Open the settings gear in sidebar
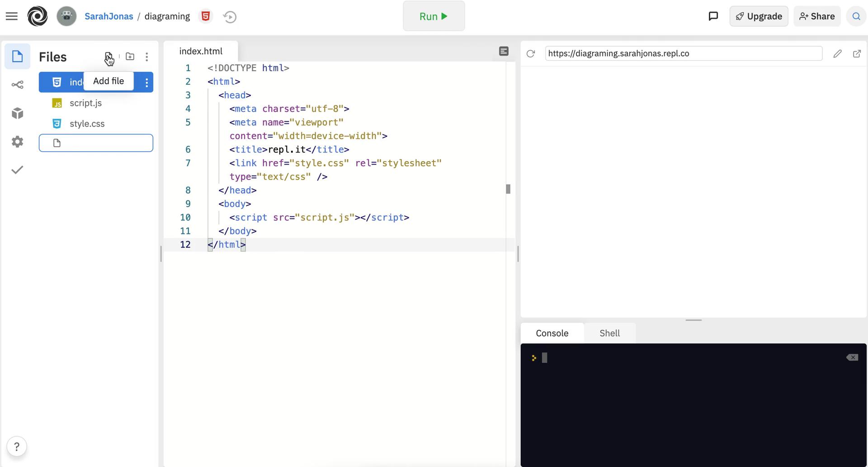 click(x=17, y=142)
